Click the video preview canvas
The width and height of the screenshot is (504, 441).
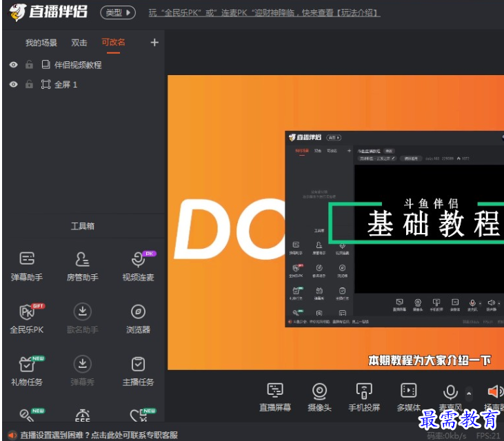(x=336, y=223)
